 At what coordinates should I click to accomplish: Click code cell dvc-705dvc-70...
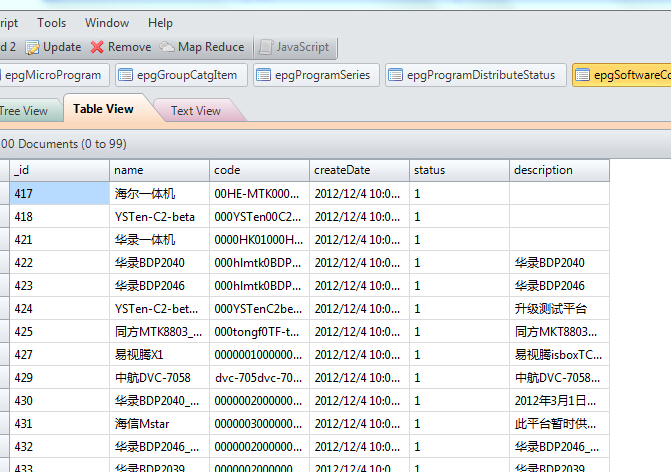(259, 377)
